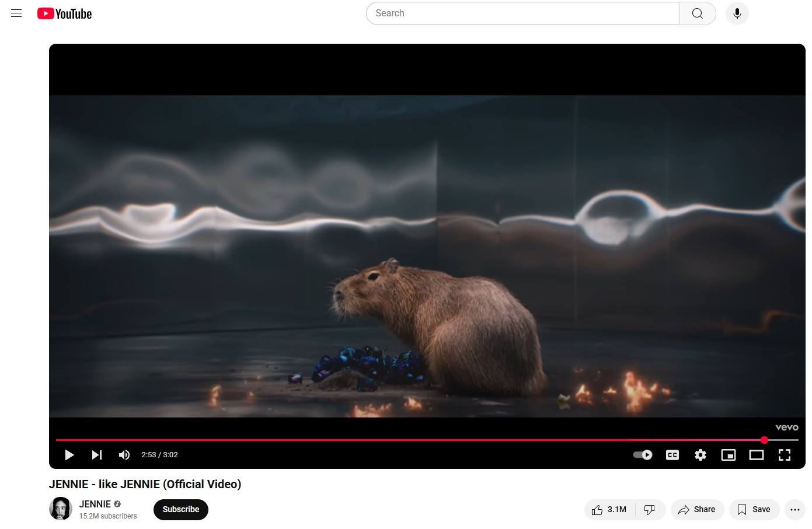Toggle the autoplay switch
Screen dimensions: 812x529
(643, 455)
